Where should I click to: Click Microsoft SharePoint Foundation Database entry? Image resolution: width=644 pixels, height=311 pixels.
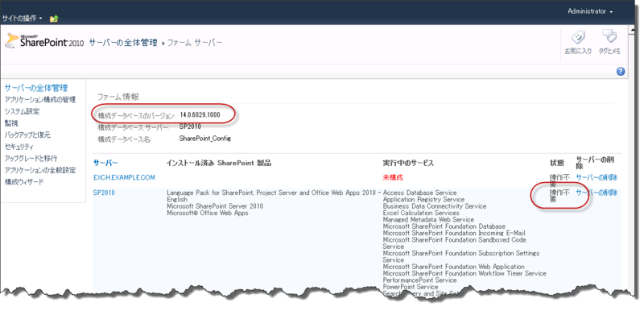[x=444, y=226]
